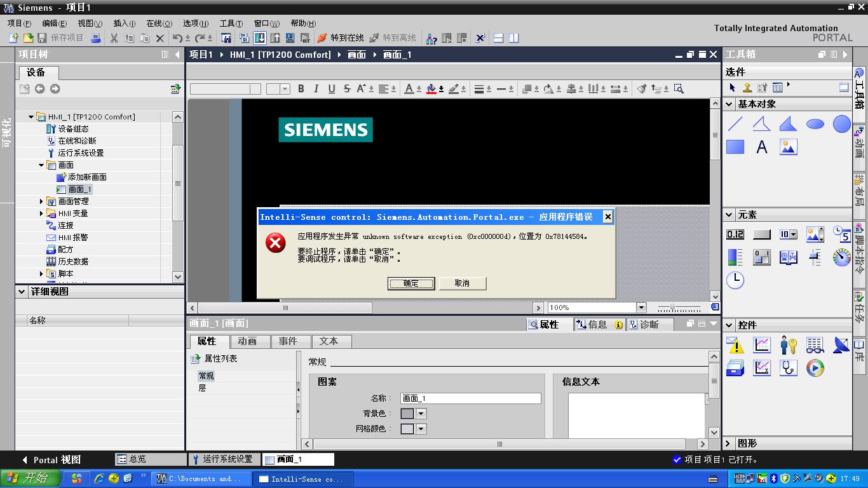Click 确定 in the error dialog
This screenshot has width=868, height=488.
tap(411, 283)
